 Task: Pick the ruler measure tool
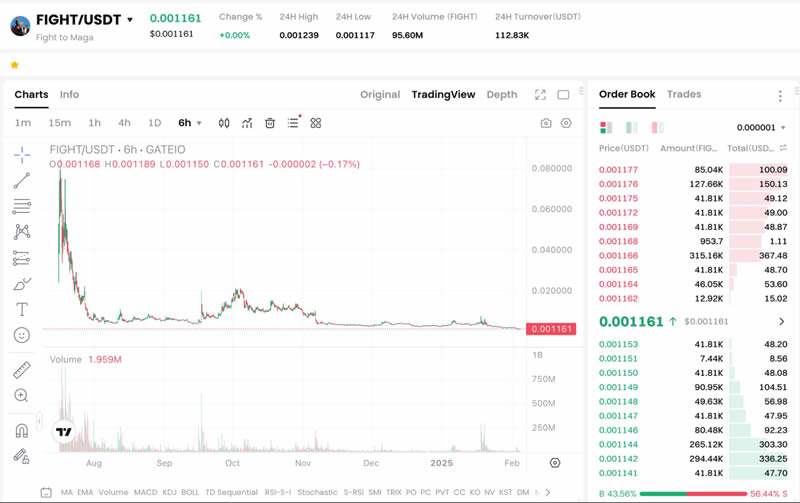tap(22, 370)
